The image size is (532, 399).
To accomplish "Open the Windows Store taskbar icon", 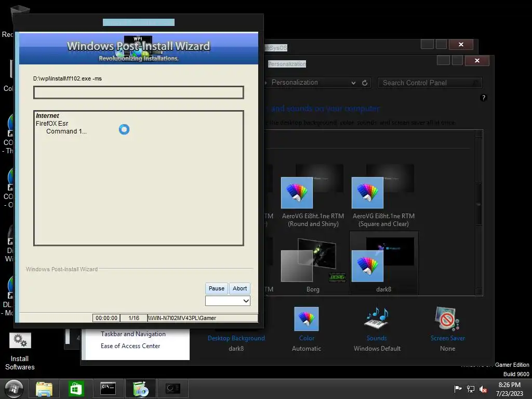I will pos(76,389).
